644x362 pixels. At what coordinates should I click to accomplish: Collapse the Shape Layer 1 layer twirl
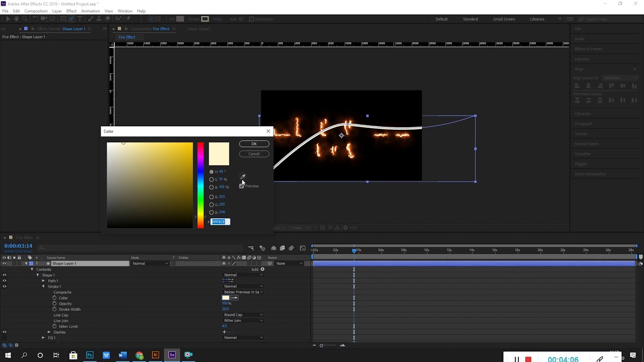(26, 263)
